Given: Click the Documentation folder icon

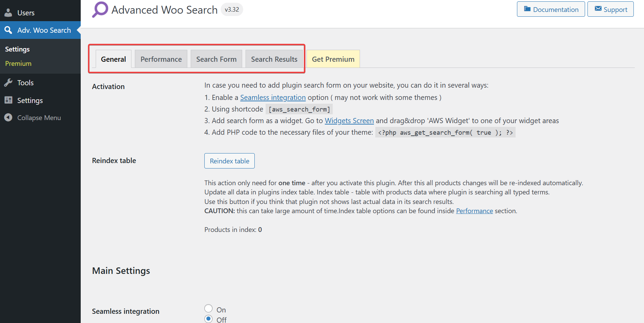Looking at the screenshot, I should click(x=527, y=9).
